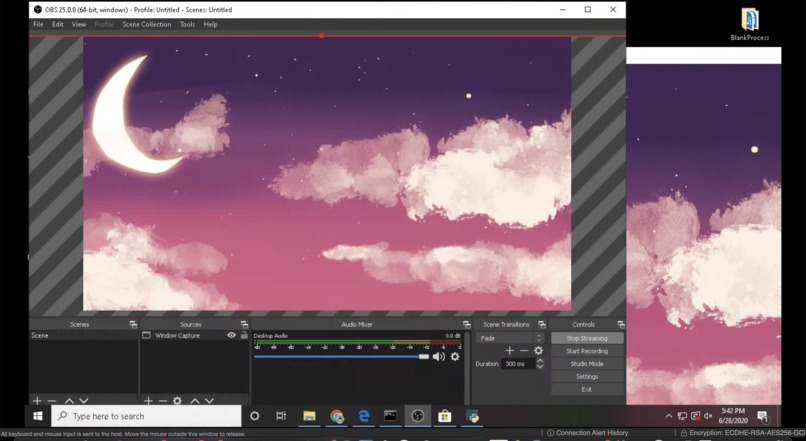806x441 pixels.
Task: Open Microsoft Store from taskbar
Action: coord(445,416)
